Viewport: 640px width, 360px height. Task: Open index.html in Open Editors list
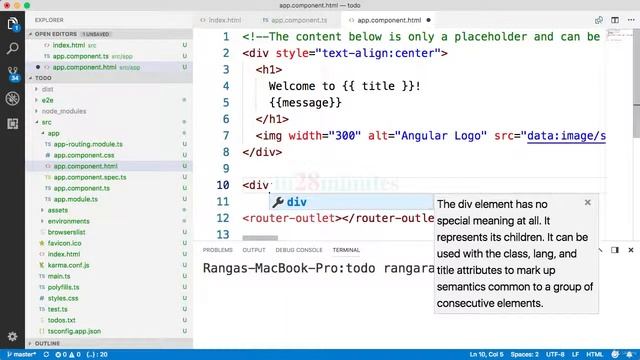[x=69, y=45]
